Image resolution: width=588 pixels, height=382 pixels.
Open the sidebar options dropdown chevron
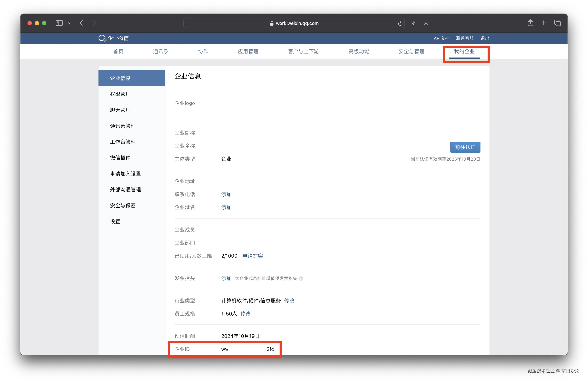click(69, 23)
